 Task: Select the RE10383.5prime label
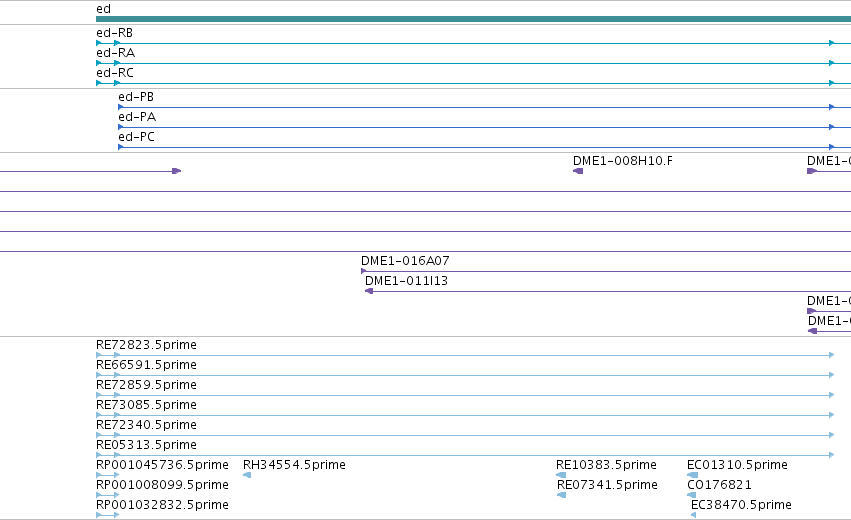click(606, 465)
